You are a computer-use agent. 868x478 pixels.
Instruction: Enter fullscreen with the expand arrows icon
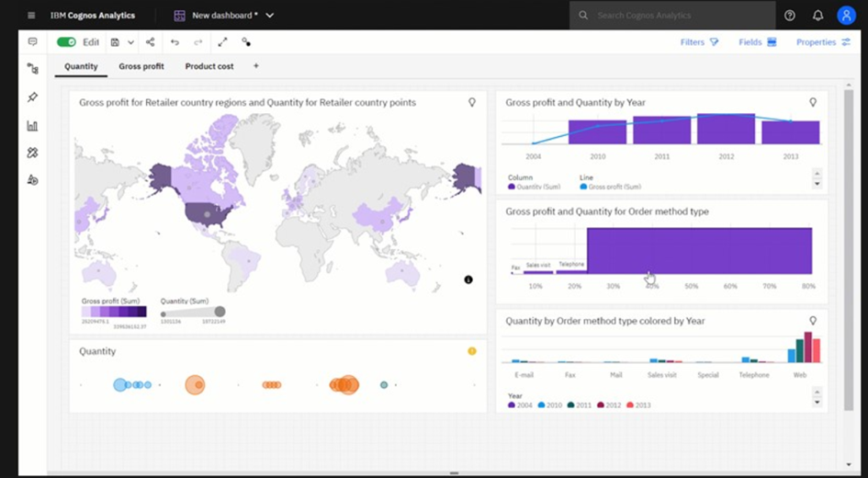pos(222,42)
